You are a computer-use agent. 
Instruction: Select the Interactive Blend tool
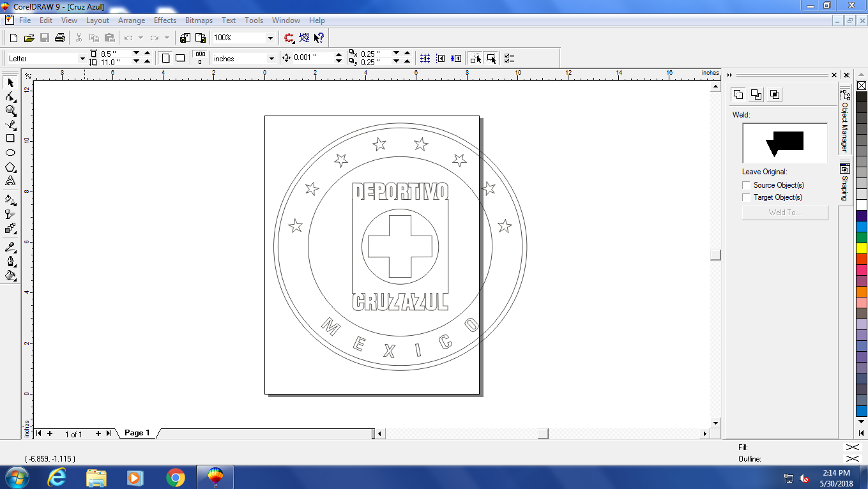tap(10, 228)
